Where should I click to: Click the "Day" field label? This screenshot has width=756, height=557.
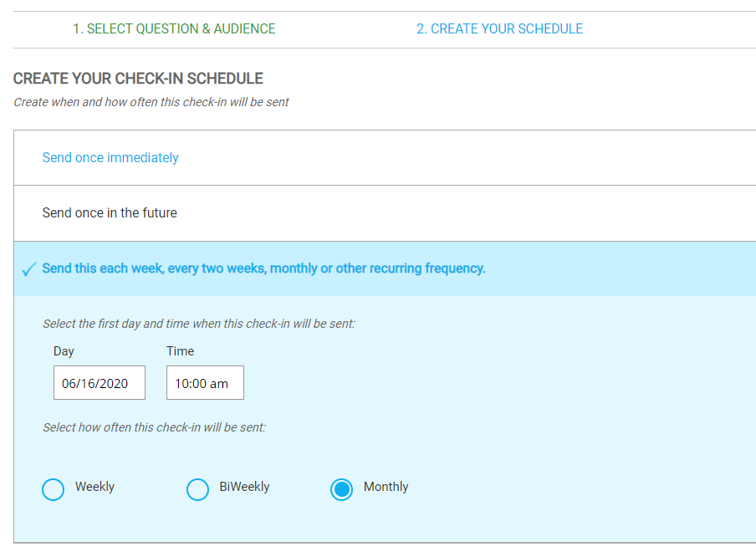[x=64, y=351]
